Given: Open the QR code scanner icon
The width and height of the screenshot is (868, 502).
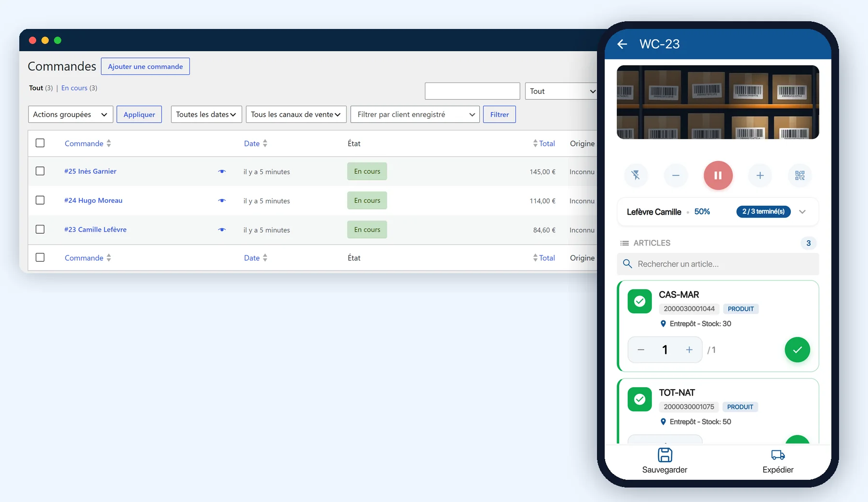Looking at the screenshot, I should (800, 175).
